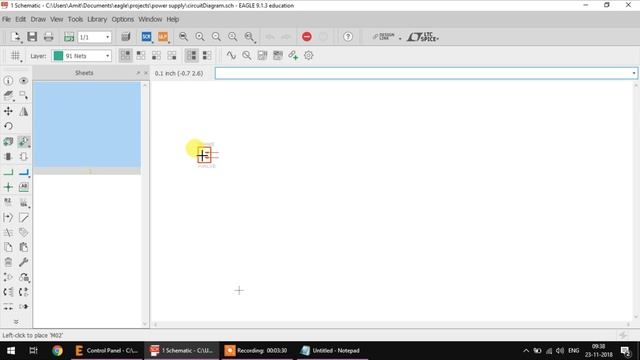Expand more tools chevron at toolbar bottom
This screenshot has width=640, height=360.
click(16, 322)
